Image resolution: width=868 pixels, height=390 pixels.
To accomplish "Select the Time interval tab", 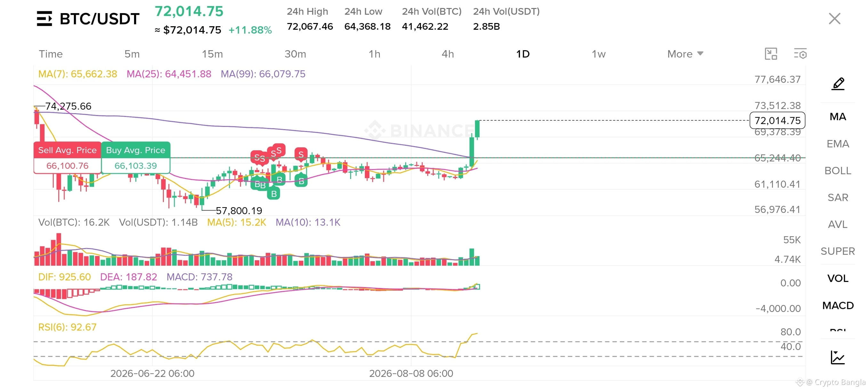I will (x=51, y=54).
